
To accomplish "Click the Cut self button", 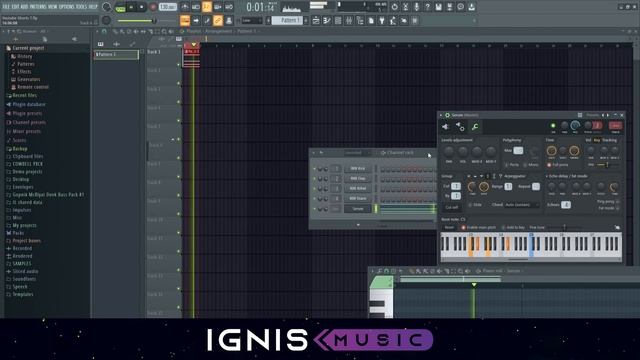I will (x=451, y=207).
